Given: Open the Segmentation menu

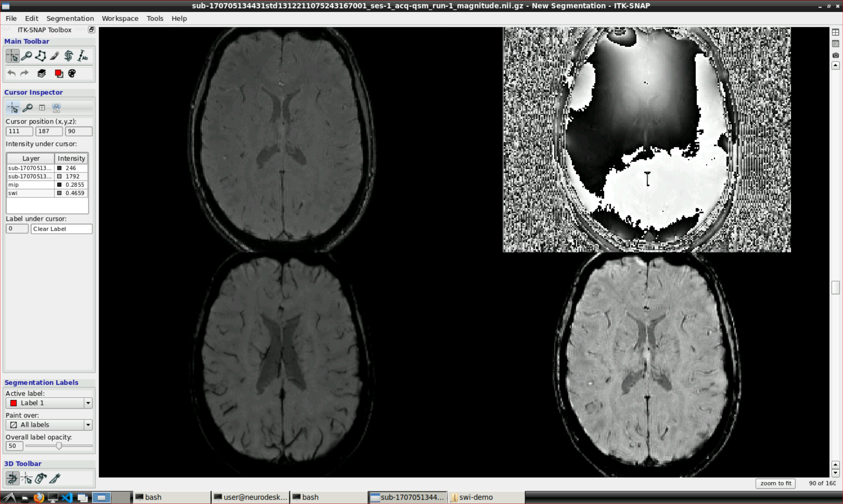Looking at the screenshot, I should coord(70,18).
